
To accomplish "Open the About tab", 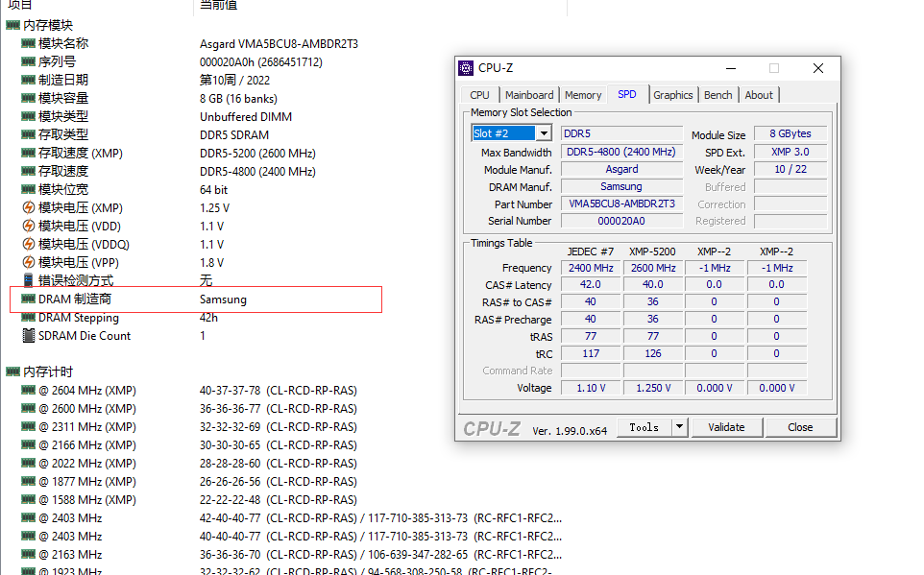I will 759,95.
